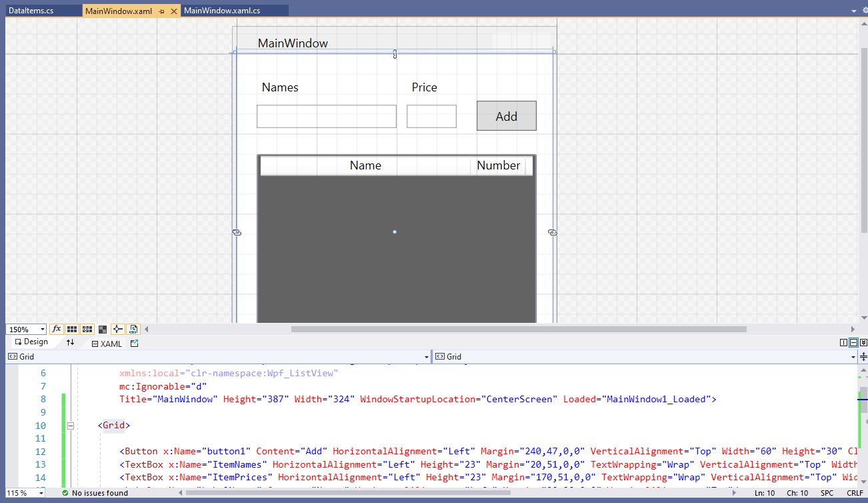
Task: Pin the MainWindow.xaml tab
Action: click(x=162, y=11)
